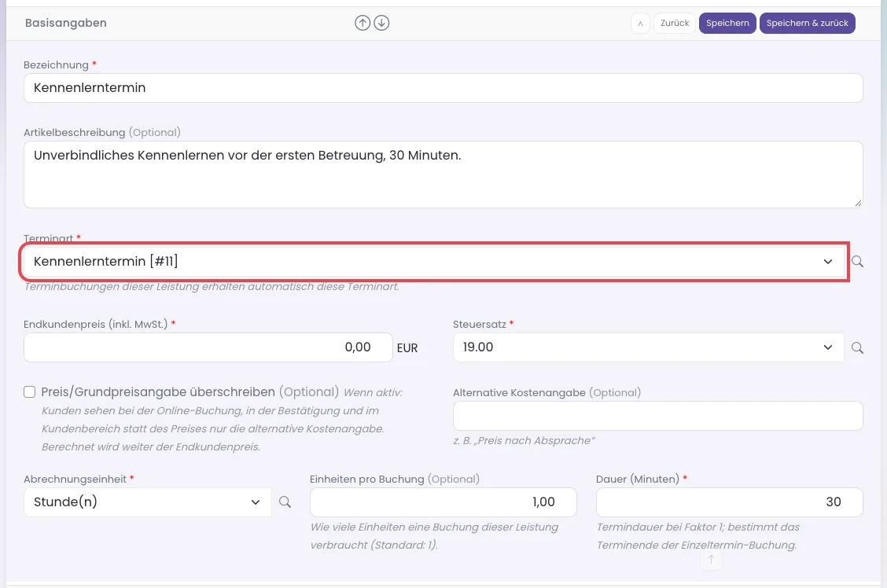Jump to top with the small up-arrow button
Screen dimensions: 887x588
coord(711,559)
